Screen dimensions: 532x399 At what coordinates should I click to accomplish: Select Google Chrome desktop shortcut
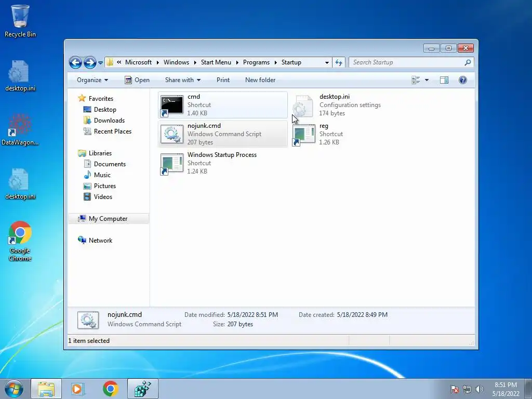pyautogui.click(x=20, y=241)
